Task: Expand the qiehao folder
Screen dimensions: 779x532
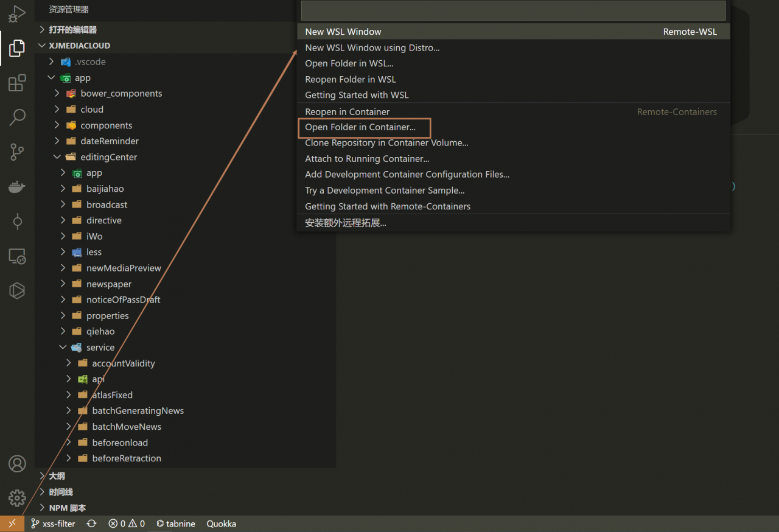Action: click(x=185, y=332)
